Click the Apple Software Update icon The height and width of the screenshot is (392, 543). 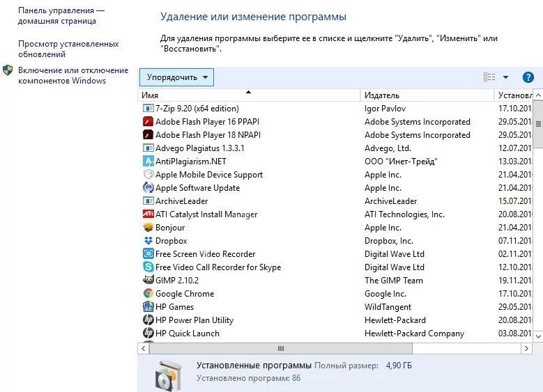(x=148, y=187)
